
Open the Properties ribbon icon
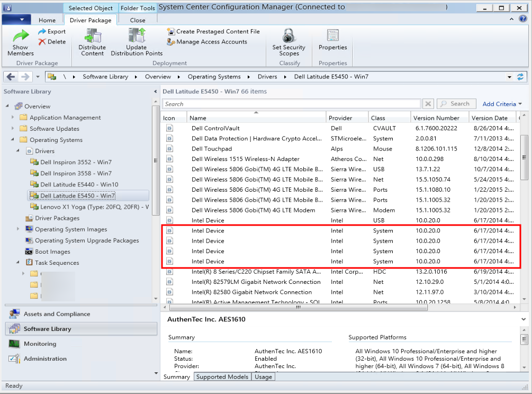332,35
